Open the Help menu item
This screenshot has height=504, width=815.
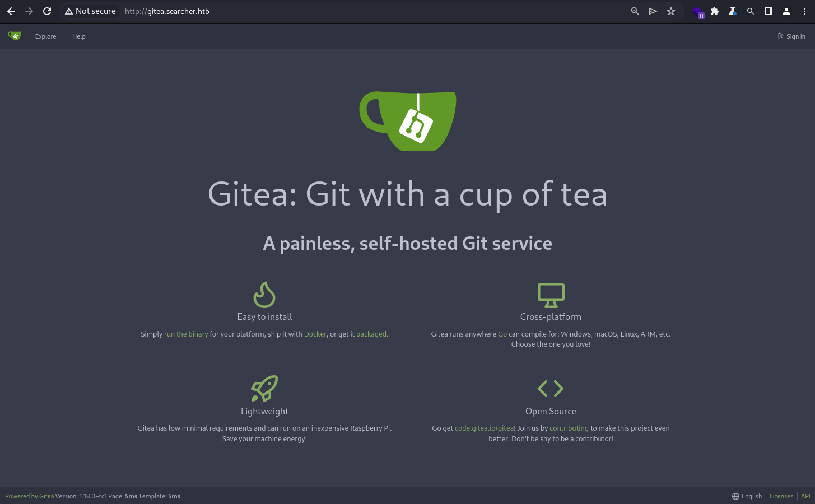tap(79, 36)
